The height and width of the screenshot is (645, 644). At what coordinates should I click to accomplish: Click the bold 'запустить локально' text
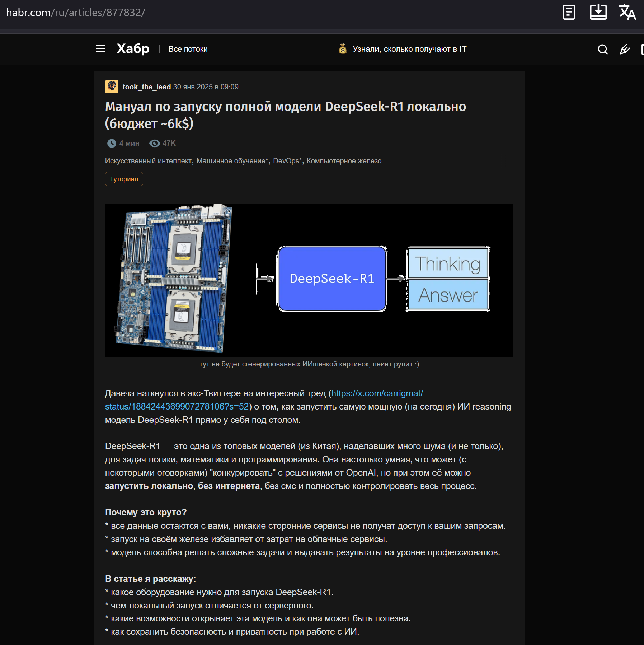pyautogui.click(x=149, y=486)
